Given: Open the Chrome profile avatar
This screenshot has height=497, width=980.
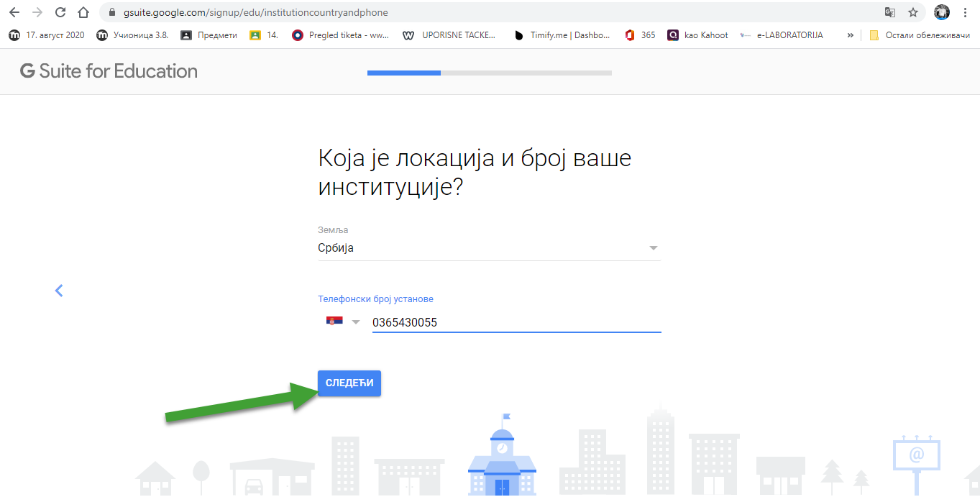Looking at the screenshot, I should pyautogui.click(x=941, y=12).
